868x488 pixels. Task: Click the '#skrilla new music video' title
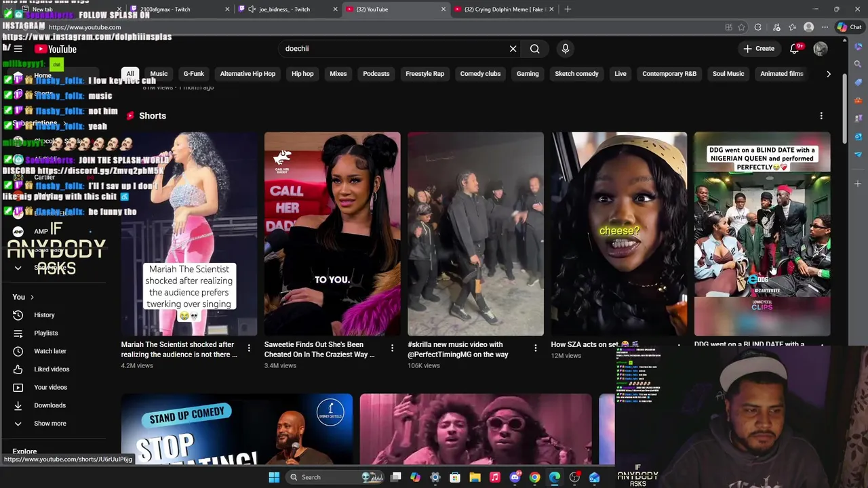point(458,350)
